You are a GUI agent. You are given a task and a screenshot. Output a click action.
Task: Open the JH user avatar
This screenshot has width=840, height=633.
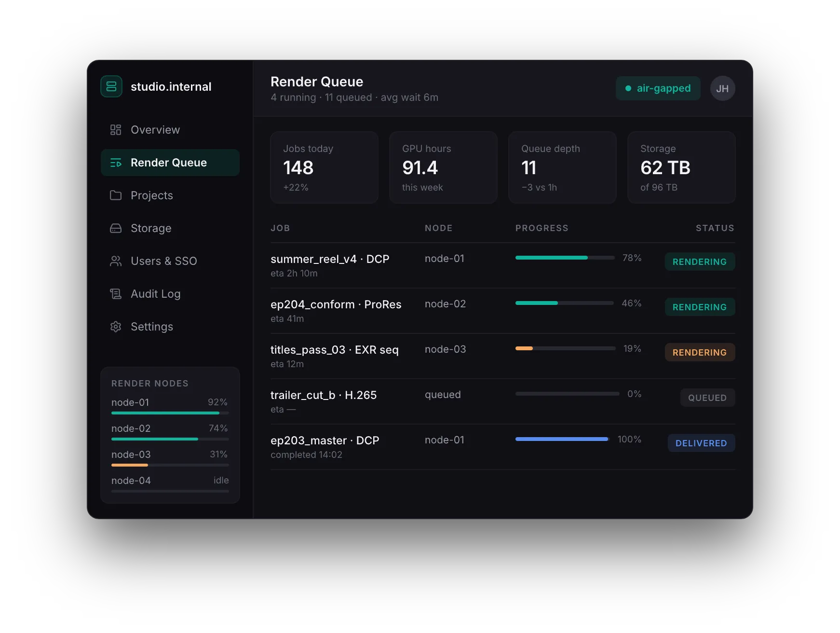(722, 88)
